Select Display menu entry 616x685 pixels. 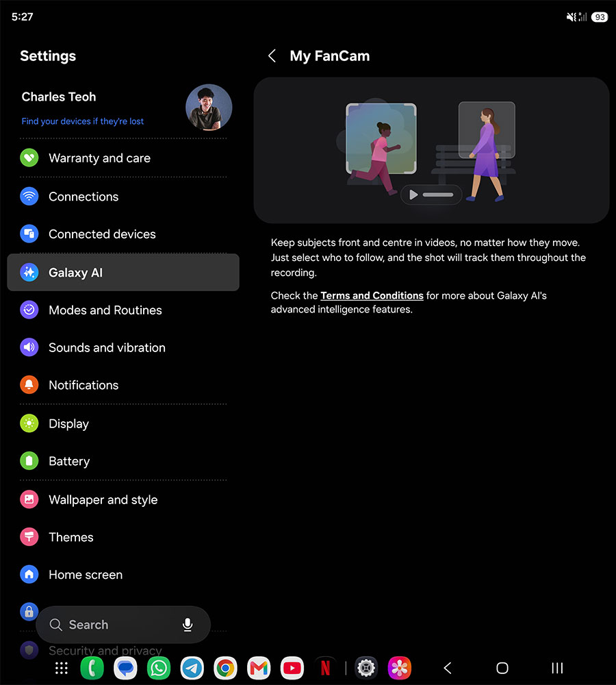123,423
